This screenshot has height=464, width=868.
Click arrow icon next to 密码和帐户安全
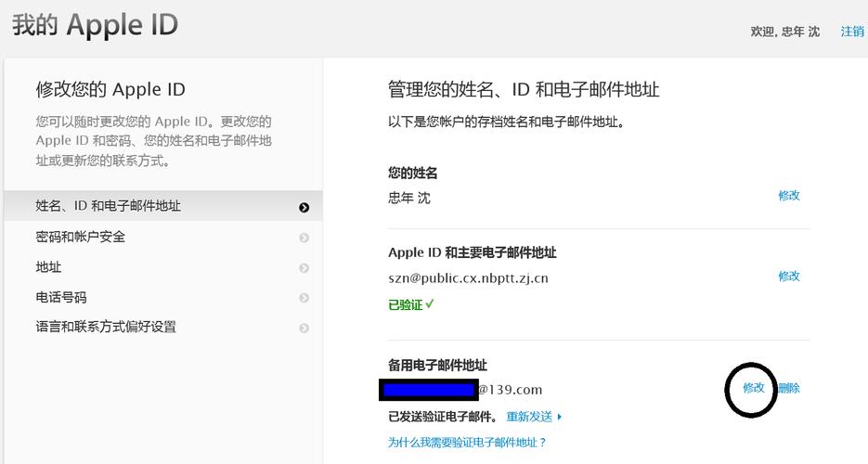point(304,238)
